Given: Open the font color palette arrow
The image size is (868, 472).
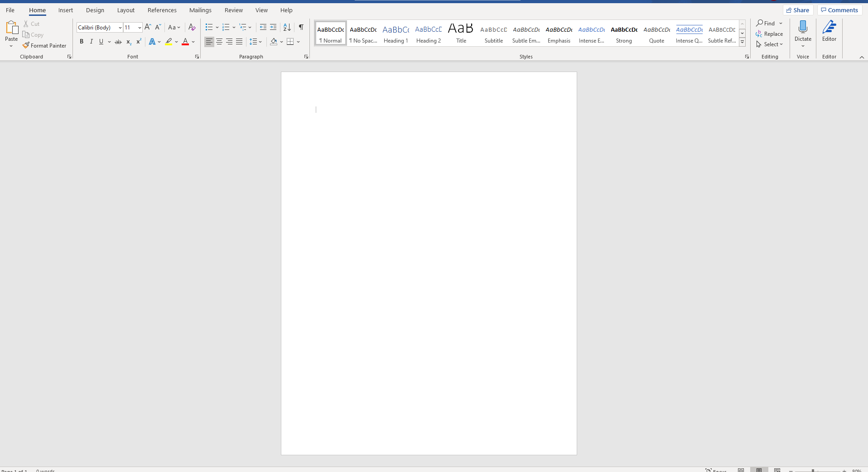Looking at the screenshot, I should pyautogui.click(x=193, y=42).
